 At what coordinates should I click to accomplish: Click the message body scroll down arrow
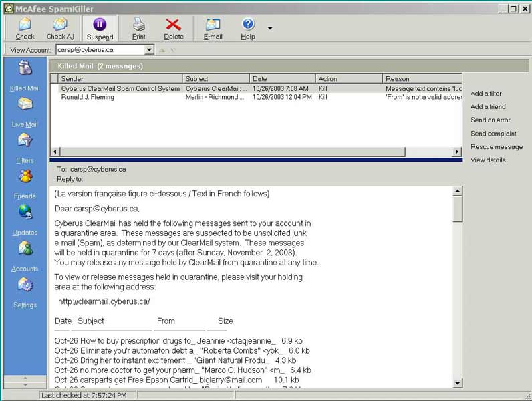point(458,383)
